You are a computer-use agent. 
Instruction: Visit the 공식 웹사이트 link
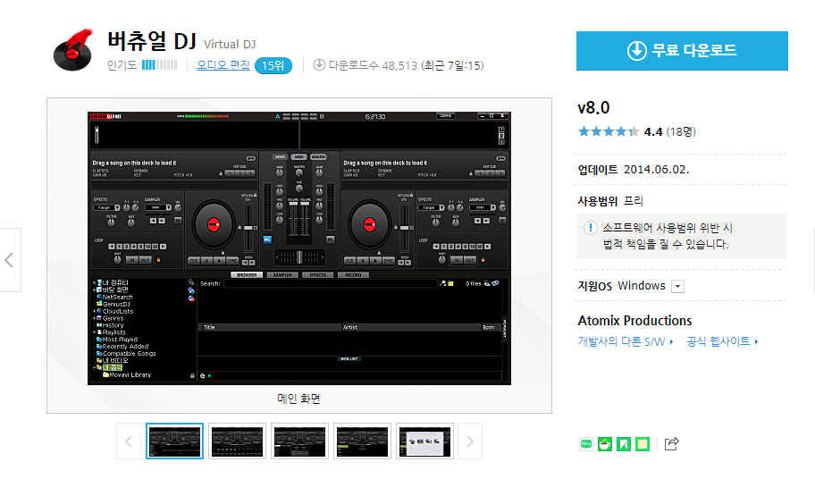point(722,341)
